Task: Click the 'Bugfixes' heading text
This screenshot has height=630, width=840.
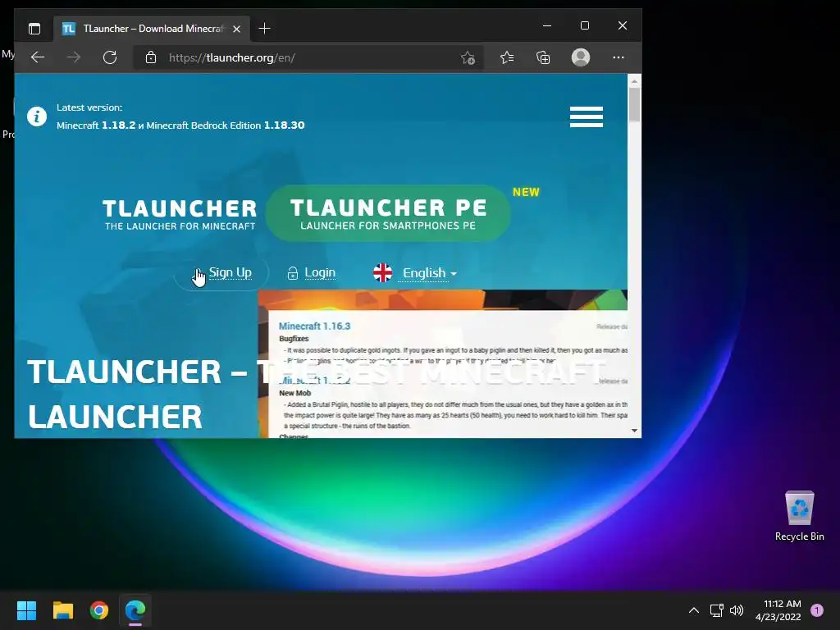Action: (294, 339)
